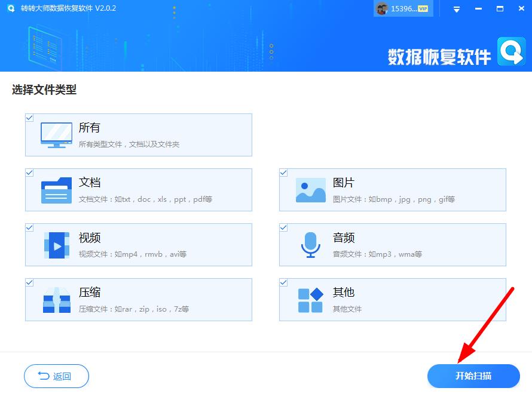The image size is (532, 400).
Task: Toggle the 音频 checkbox
Action: 284,227
